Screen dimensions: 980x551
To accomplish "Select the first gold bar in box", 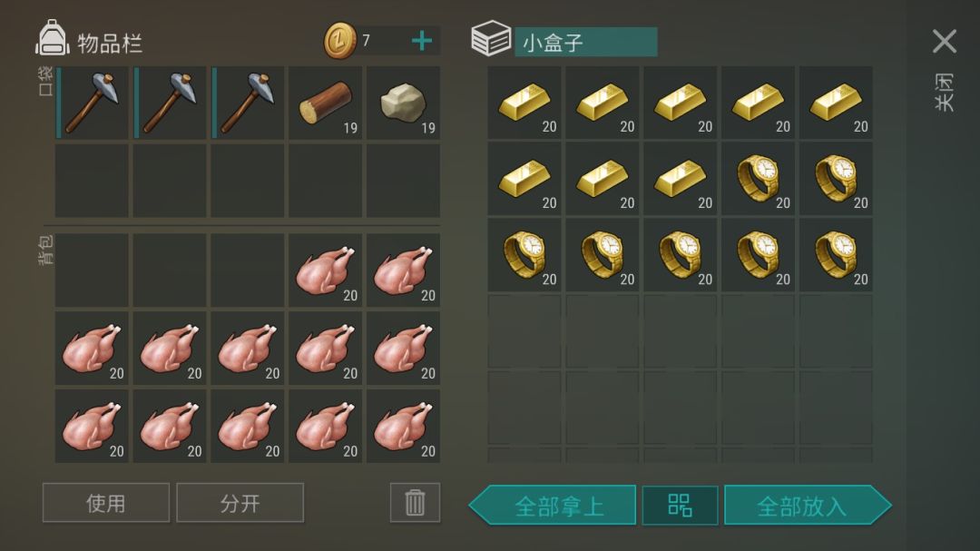I will [x=524, y=103].
